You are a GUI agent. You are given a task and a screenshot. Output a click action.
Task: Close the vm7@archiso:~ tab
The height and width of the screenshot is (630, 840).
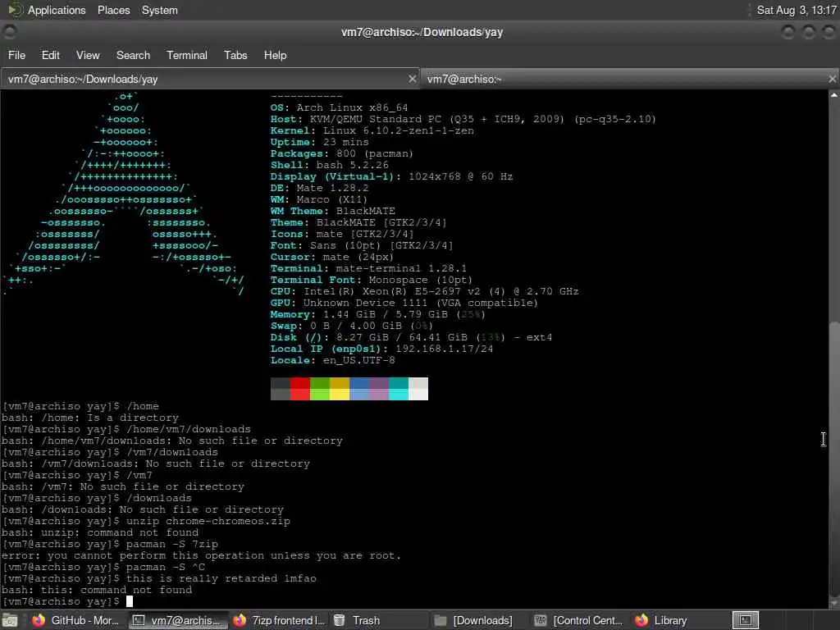point(832,79)
